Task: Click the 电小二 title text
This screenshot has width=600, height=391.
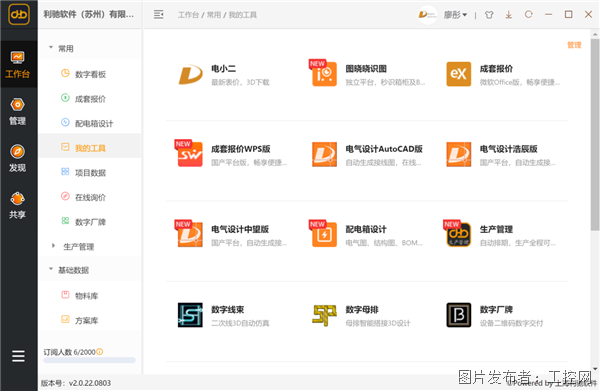Action: click(223, 68)
